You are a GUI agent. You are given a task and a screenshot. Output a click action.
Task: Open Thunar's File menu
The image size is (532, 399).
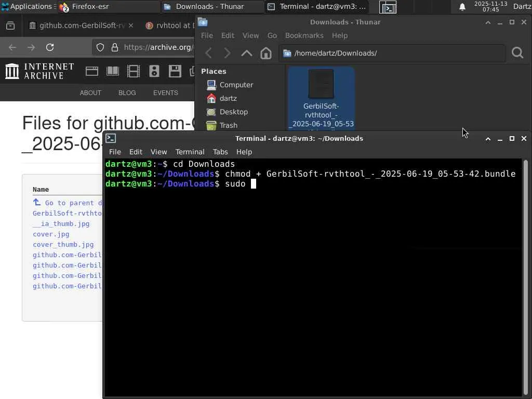[207, 35]
